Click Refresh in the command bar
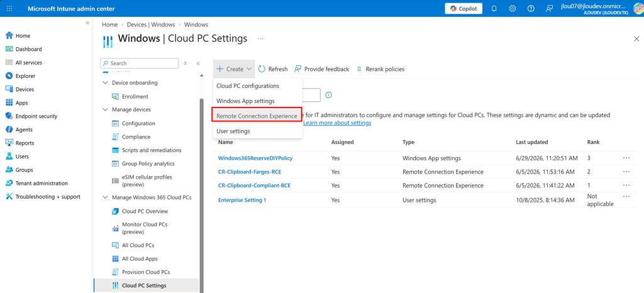644x293 pixels. [x=273, y=69]
